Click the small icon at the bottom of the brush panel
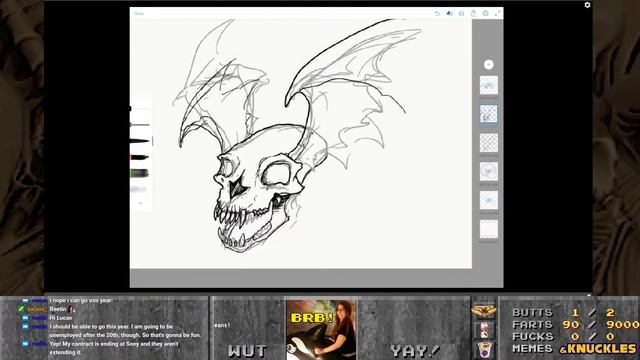 pyautogui.click(x=140, y=203)
